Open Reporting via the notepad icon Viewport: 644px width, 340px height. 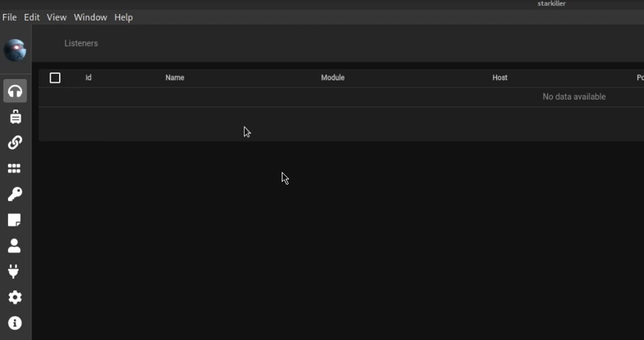[14, 219]
